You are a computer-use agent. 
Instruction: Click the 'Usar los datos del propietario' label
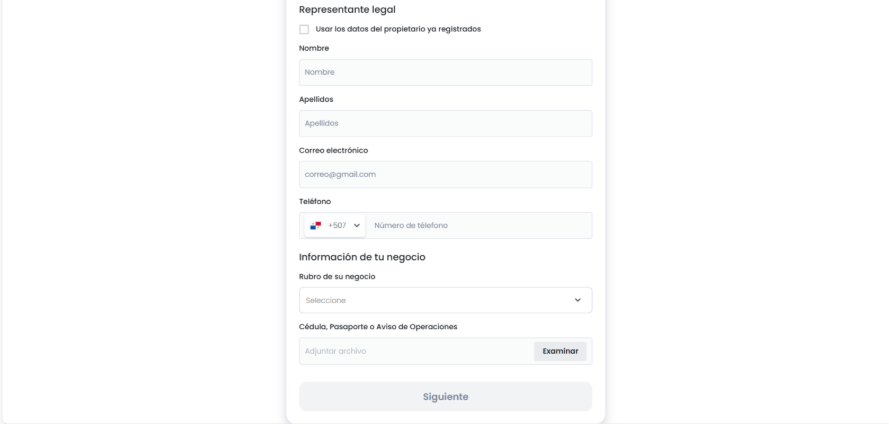click(398, 29)
